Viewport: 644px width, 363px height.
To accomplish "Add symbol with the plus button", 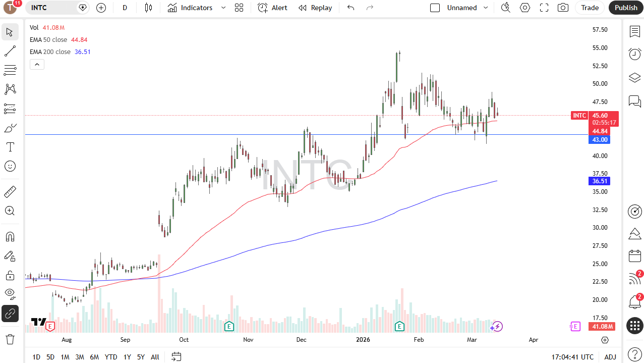I will point(101,8).
